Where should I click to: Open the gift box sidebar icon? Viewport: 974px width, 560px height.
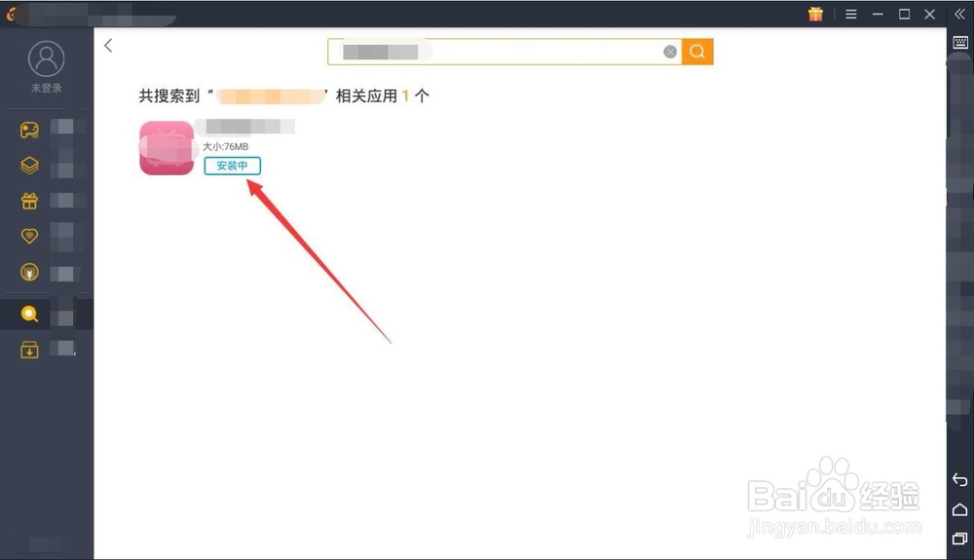(29, 201)
